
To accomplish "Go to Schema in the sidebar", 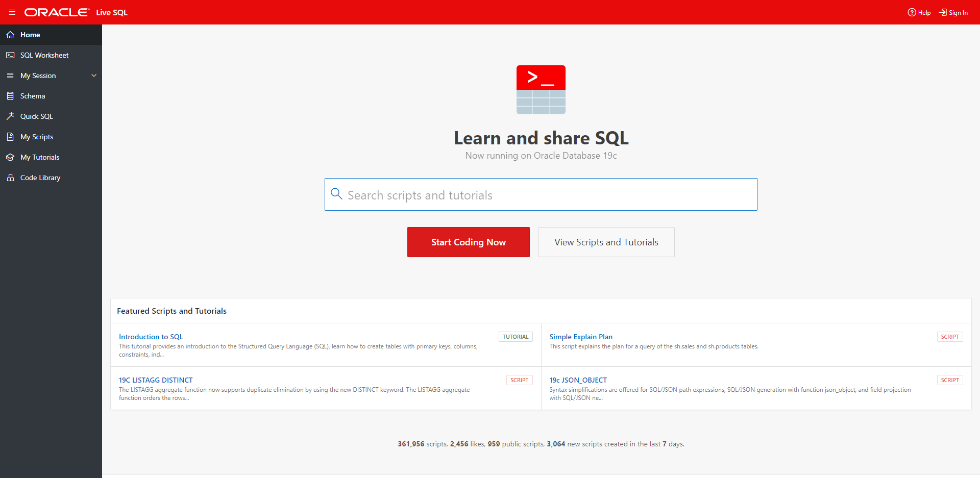I will [x=51, y=96].
